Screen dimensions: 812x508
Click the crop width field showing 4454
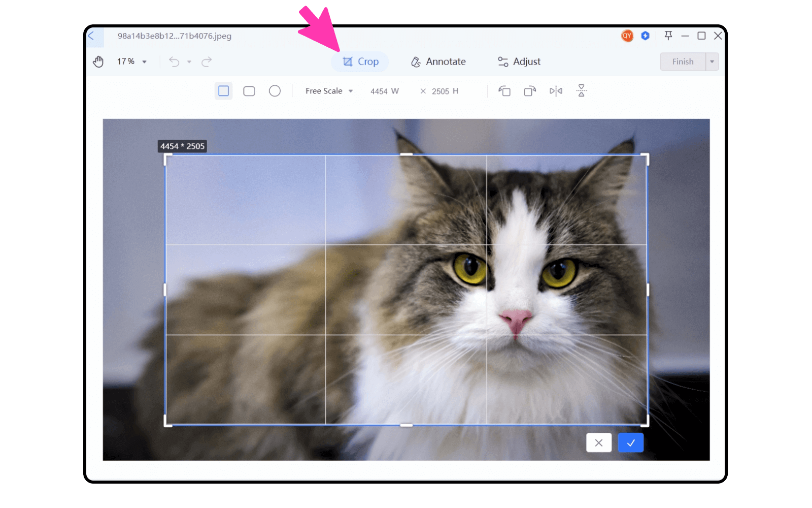385,91
